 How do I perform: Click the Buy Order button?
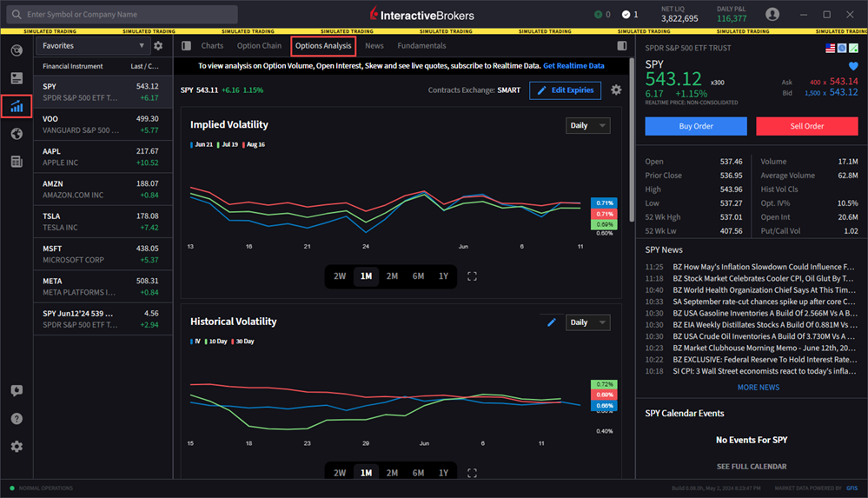[696, 126]
